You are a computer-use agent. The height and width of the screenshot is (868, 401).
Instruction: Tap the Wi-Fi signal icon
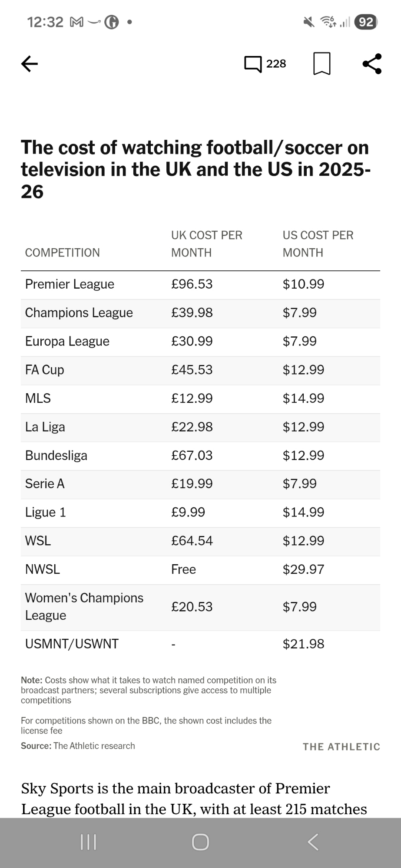[x=328, y=22]
